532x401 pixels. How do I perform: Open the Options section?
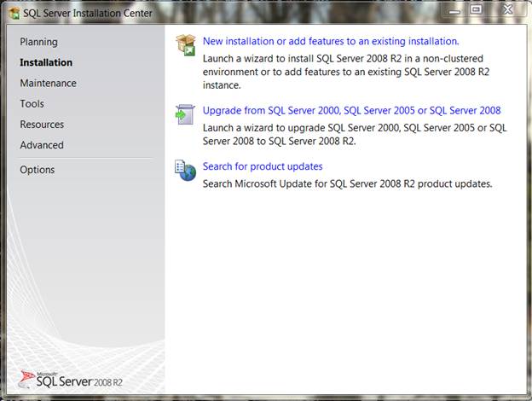click(38, 170)
